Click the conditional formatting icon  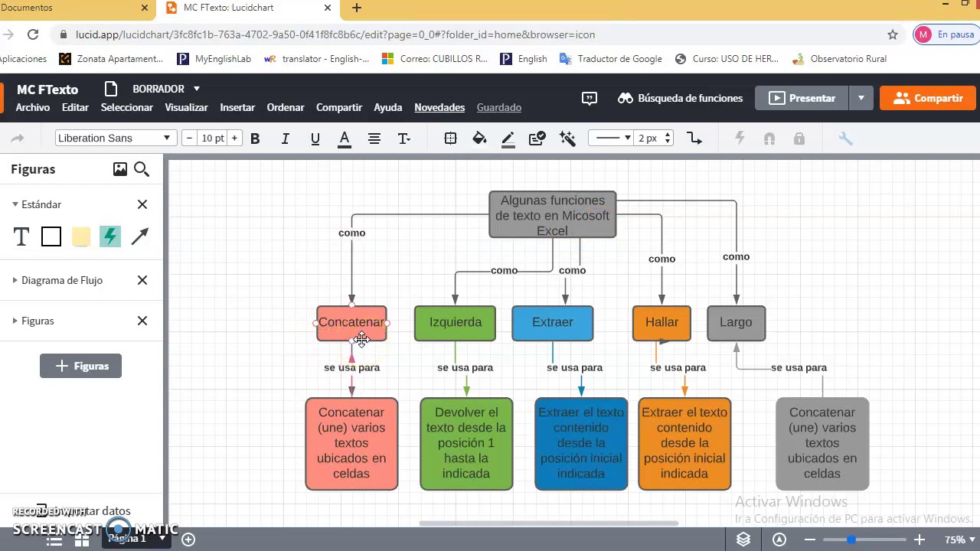tap(537, 139)
